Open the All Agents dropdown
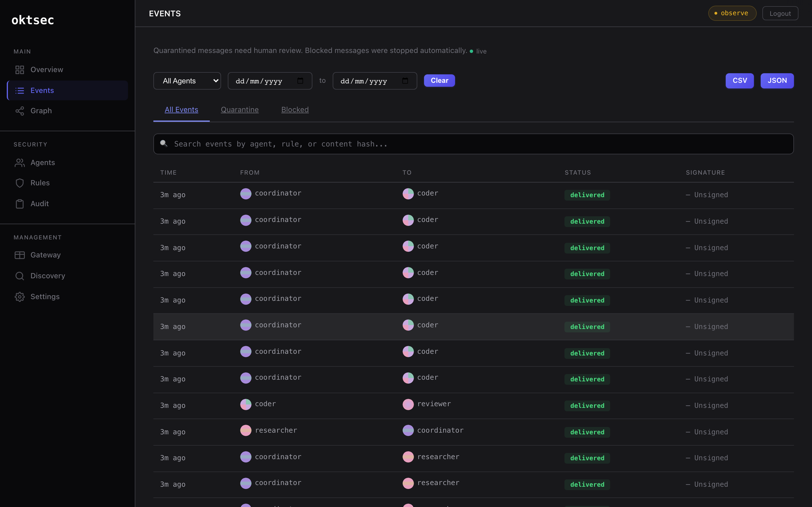 point(187,81)
